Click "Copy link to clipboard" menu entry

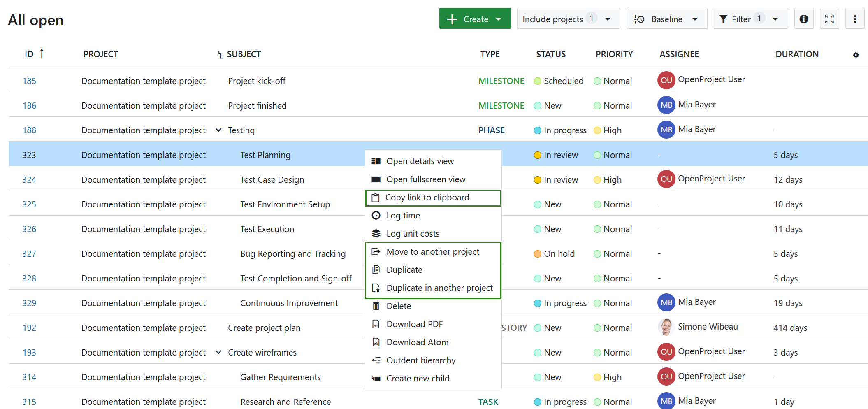tap(427, 197)
